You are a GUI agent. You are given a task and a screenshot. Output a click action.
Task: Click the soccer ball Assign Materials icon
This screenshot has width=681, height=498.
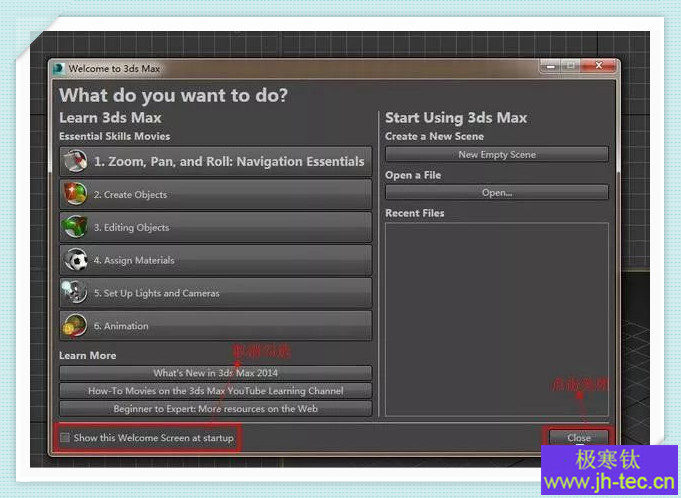point(76,260)
